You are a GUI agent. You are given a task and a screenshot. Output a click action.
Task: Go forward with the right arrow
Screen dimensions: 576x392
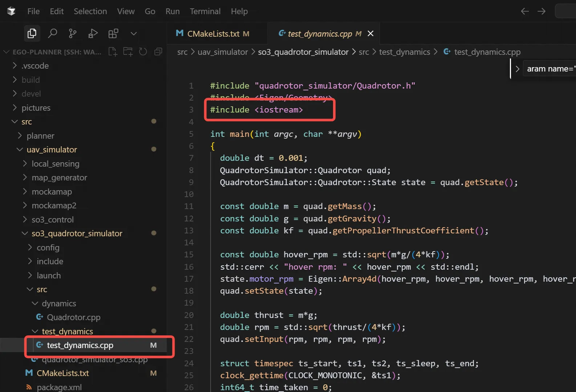(541, 11)
